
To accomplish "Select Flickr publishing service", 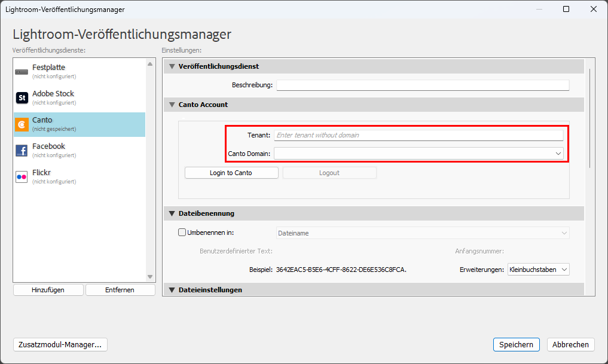I will coord(80,177).
